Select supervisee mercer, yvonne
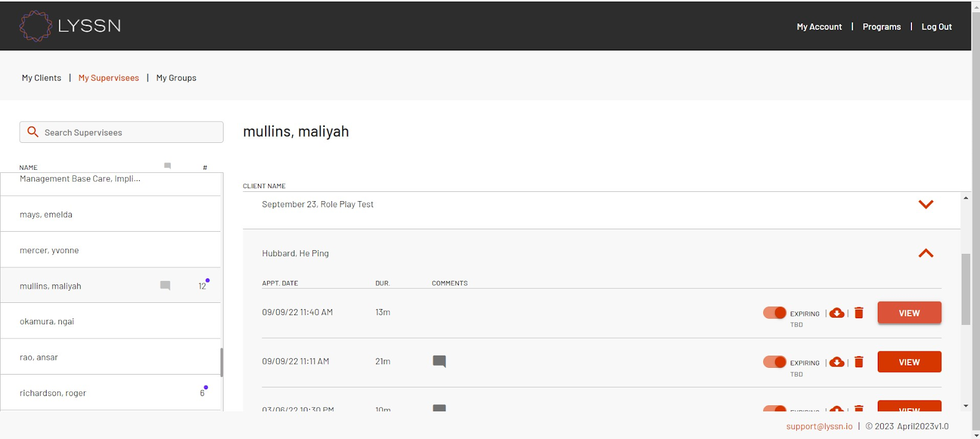The height and width of the screenshot is (439, 980). click(x=111, y=250)
